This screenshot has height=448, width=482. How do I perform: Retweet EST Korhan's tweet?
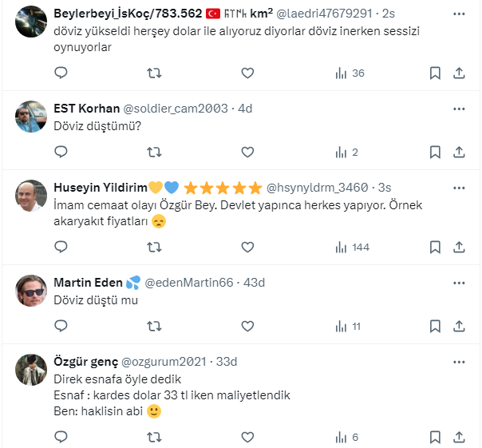(155, 152)
